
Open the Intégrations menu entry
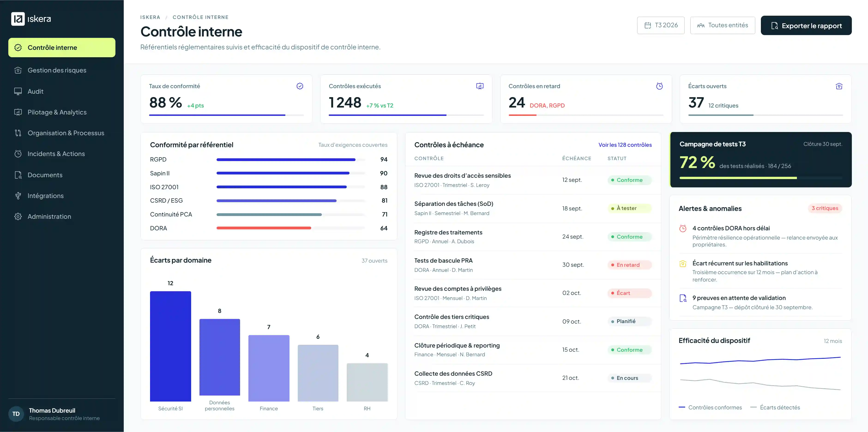click(x=62, y=196)
